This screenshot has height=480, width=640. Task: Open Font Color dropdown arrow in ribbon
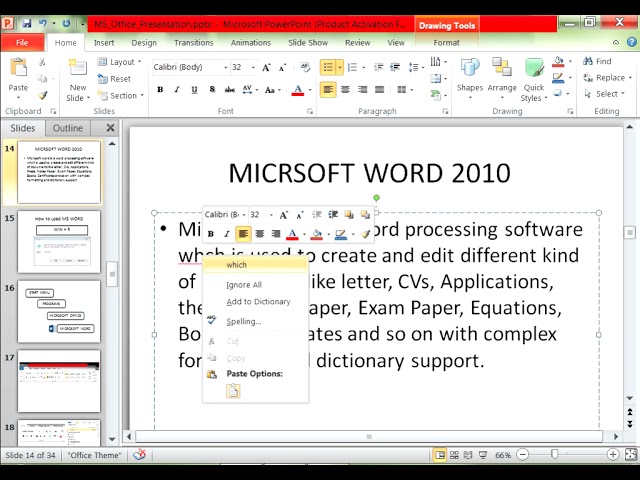point(310,89)
